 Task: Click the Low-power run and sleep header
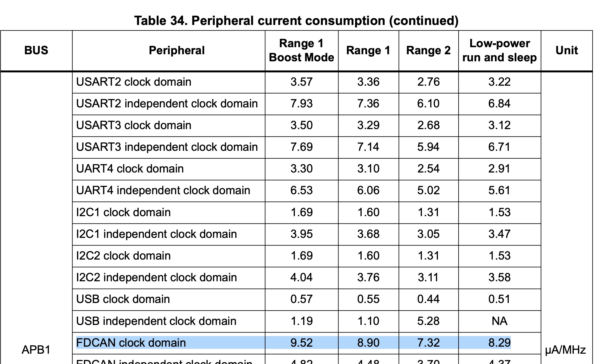pyautogui.click(x=500, y=50)
